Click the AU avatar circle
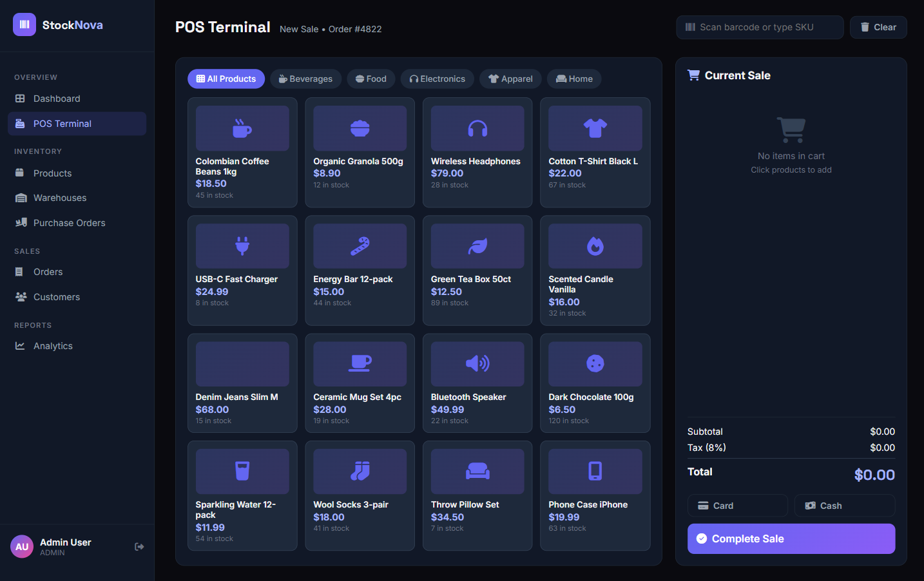The image size is (924, 581). tap(22, 547)
